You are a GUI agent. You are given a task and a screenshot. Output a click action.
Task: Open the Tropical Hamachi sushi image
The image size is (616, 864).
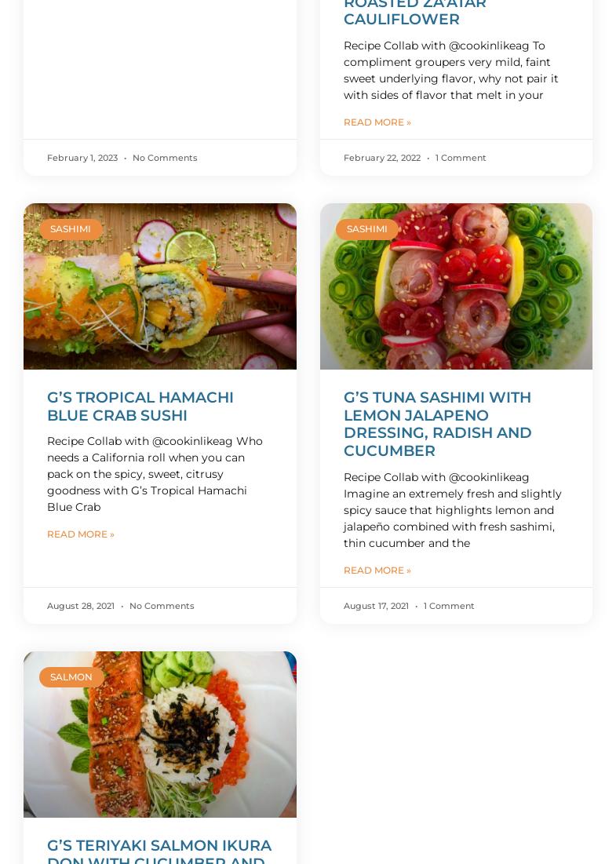[160, 286]
